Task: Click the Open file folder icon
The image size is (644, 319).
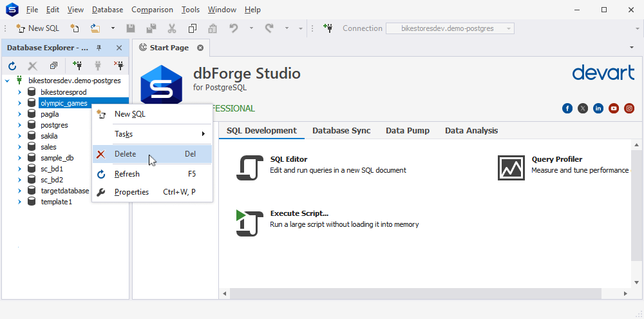Action: click(95, 28)
